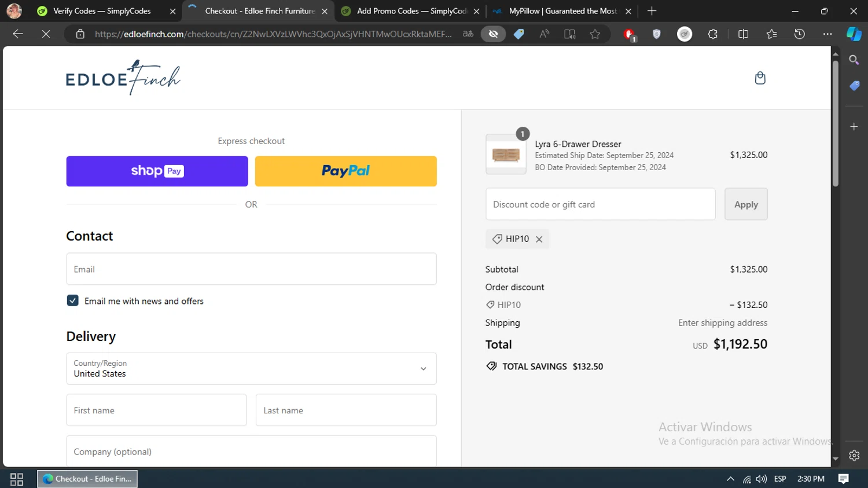Click the ESP input language indicator
868x488 pixels.
coord(780,479)
